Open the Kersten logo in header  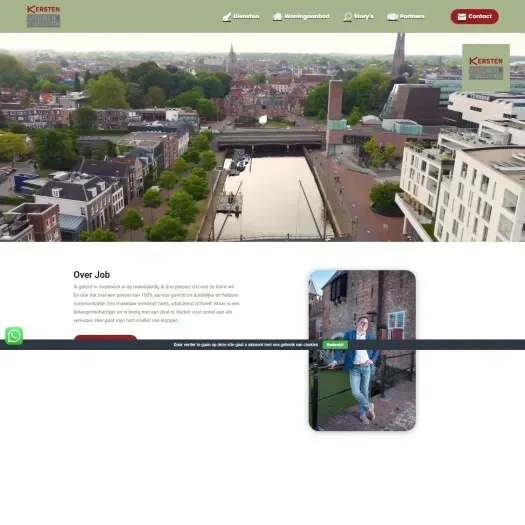[x=44, y=16]
